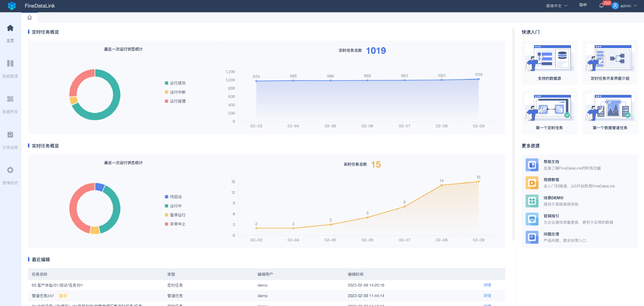Toggle 待启动 legend item

(173, 197)
